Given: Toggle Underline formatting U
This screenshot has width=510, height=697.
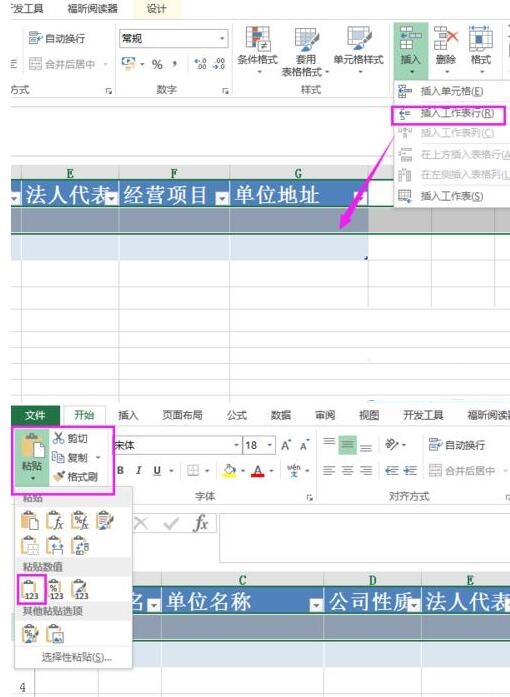Looking at the screenshot, I should [157, 470].
